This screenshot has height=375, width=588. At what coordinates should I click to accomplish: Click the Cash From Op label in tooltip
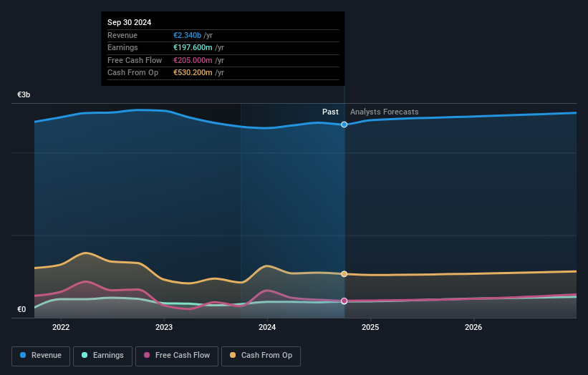(132, 73)
